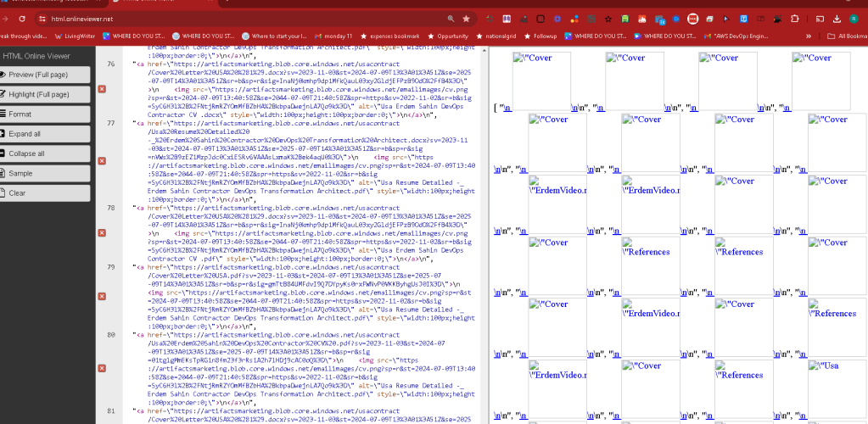Image resolution: width=868 pixels, height=424 pixels.
Task: Click the forward navigation arrow
Action: (x=5, y=19)
